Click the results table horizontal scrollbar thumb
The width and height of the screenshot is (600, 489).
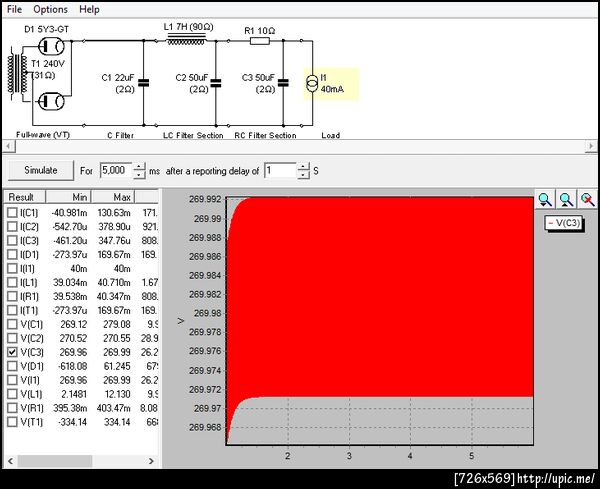tap(55, 461)
